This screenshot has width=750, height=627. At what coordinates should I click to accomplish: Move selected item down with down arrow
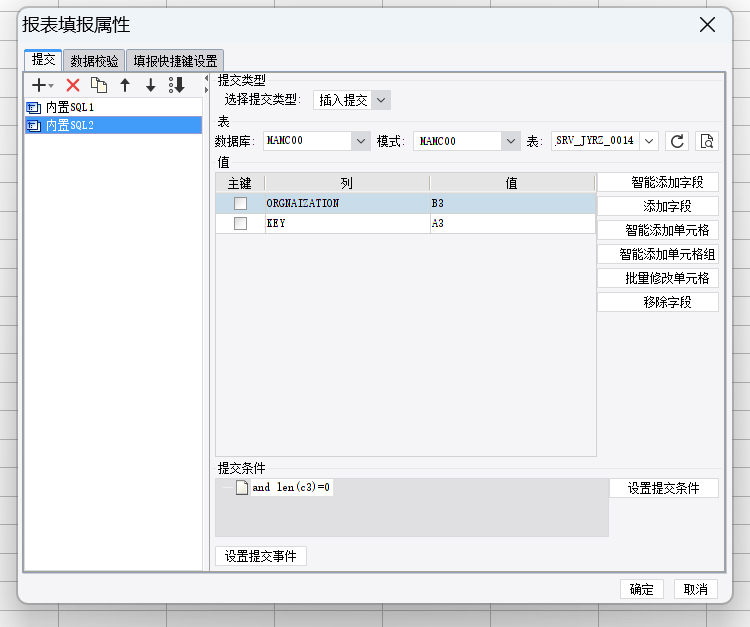[x=151, y=85]
